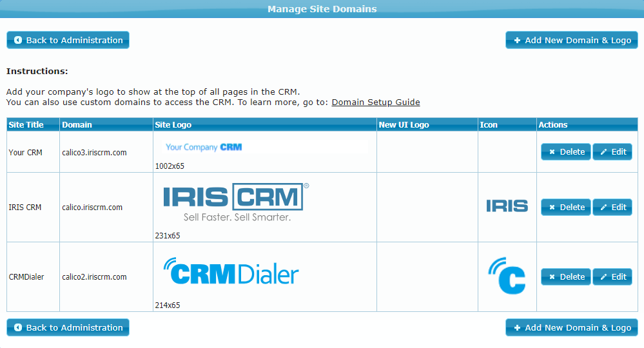644x348 pixels.
Task: Click the 231x65 logo size text
Action: (x=168, y=236)
